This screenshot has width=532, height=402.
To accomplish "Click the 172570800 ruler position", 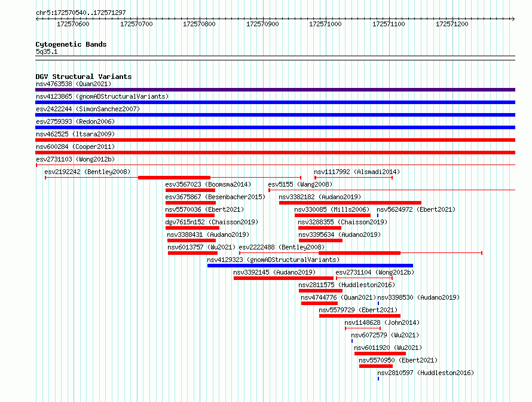I will tap(199, 24).
